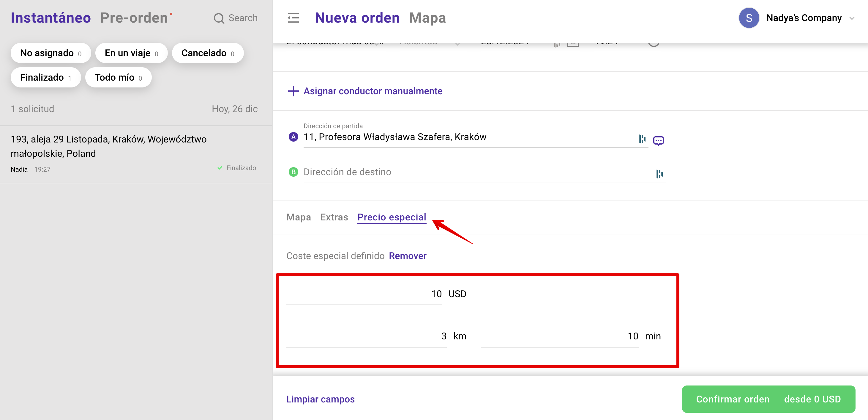Open the Extras tab

(334, 217)
